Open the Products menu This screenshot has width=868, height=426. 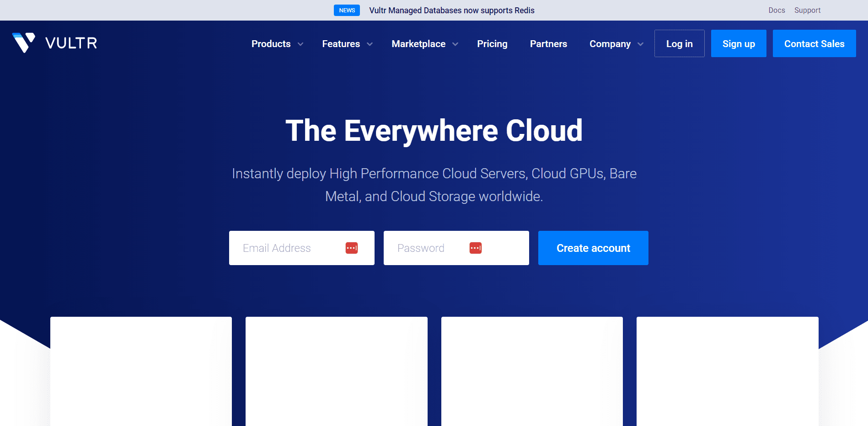pyautogui.click(x=271, y=44)
